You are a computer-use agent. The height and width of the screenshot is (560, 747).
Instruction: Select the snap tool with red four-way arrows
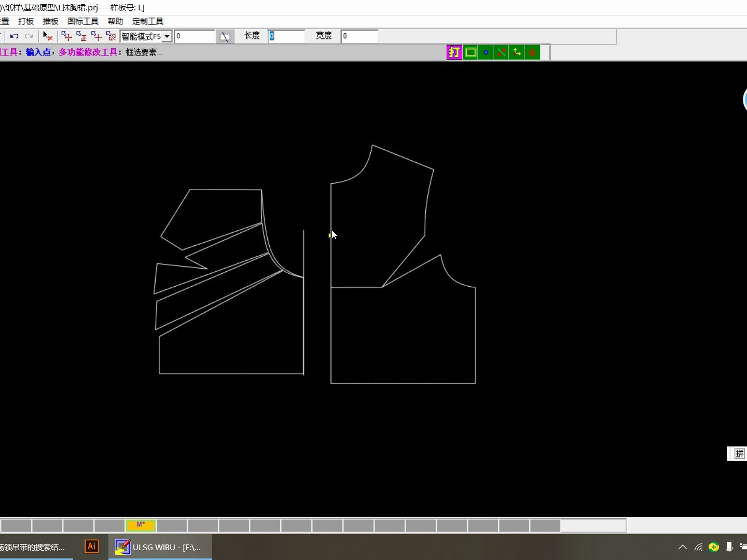coord(66,36)
